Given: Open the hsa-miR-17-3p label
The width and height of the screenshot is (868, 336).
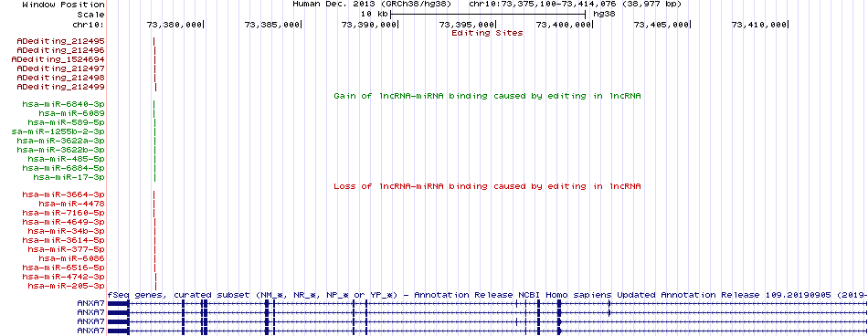Looking at the screenshot, I should pyautogui.click(x=69, y=177).
